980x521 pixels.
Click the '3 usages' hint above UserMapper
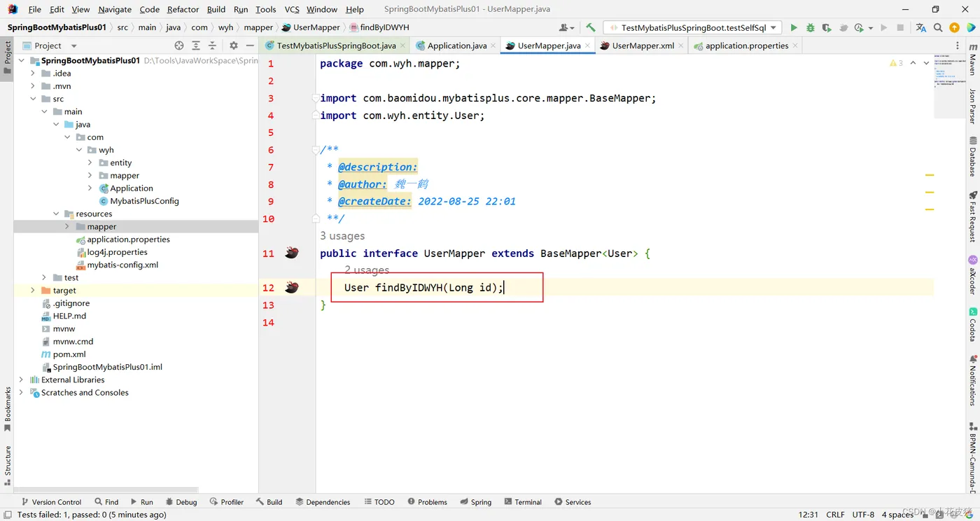[x=342, y=236]
